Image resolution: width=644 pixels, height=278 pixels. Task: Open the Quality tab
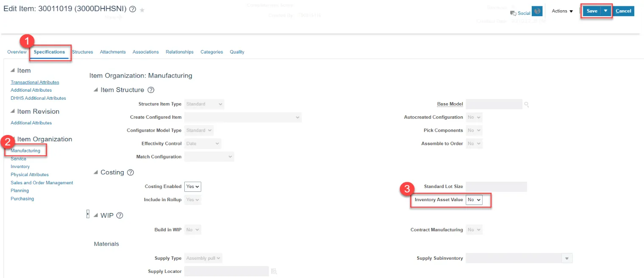point(237,52)
